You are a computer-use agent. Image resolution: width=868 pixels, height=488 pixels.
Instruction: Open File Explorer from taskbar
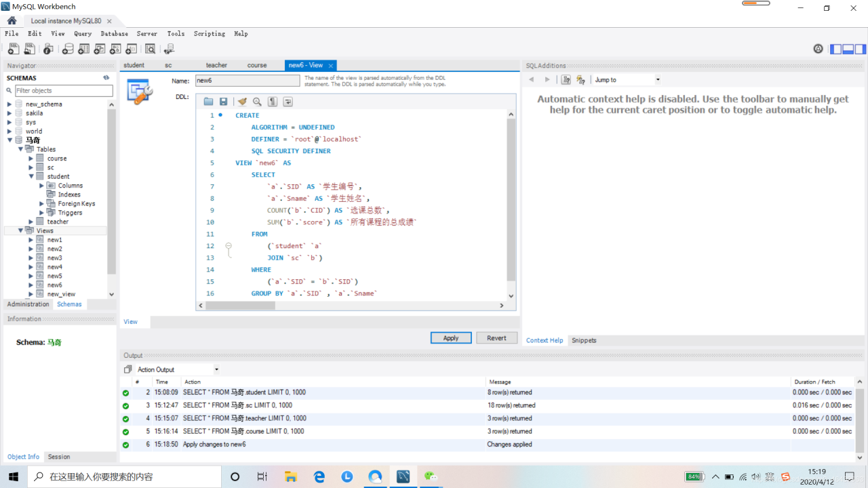(291, 476)
